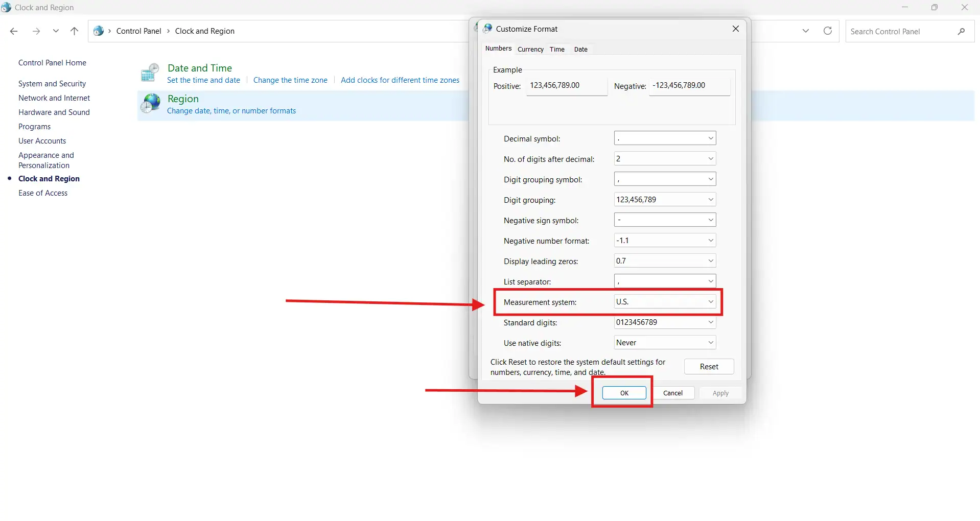Open the Negative number format dropdown

[x=664, y=241]
